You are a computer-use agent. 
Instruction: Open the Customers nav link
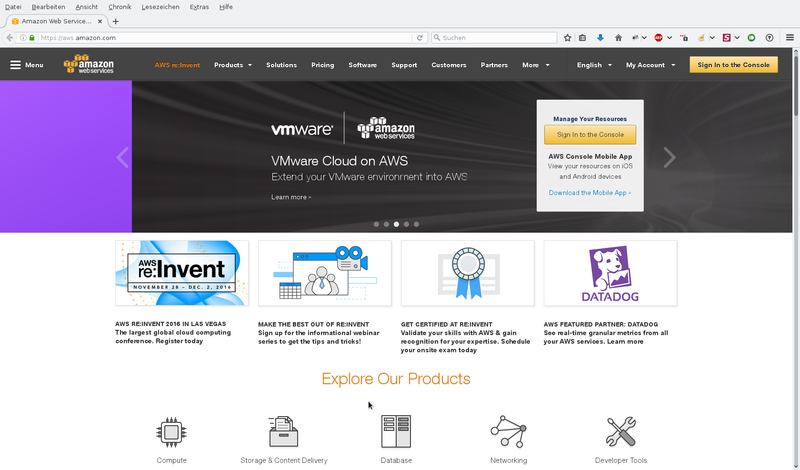[x=449, y=65]
